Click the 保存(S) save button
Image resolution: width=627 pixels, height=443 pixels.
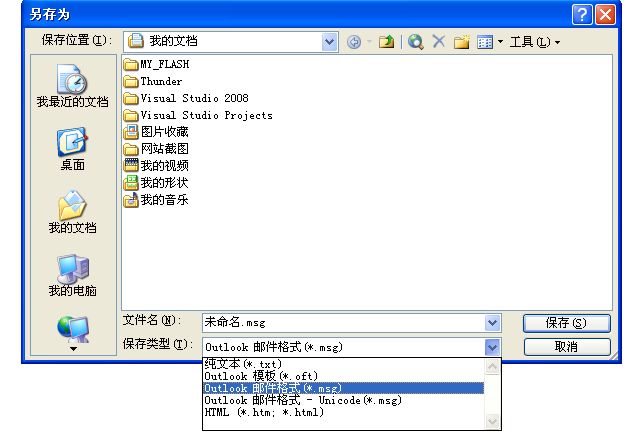pyautogui.click(x=567, y=323)
